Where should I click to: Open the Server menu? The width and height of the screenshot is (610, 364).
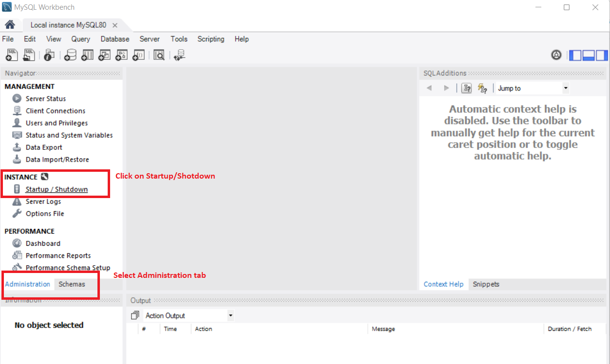(150, 39)
